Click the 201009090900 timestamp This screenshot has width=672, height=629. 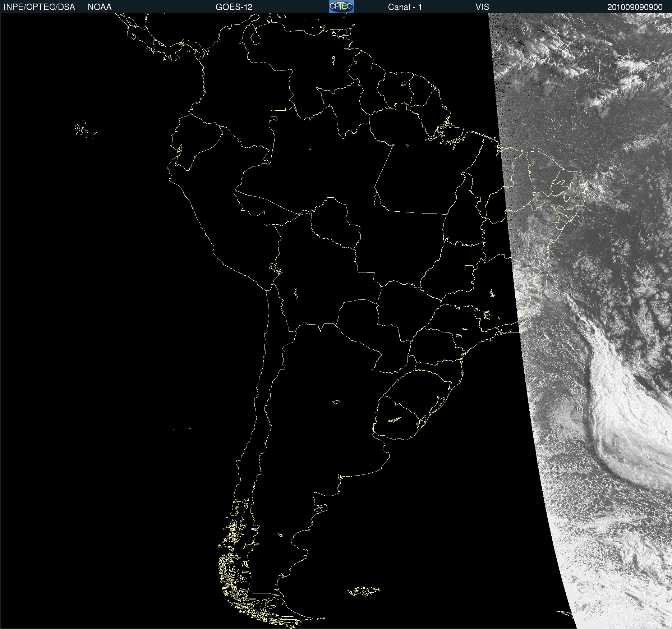tap(635, 7)
